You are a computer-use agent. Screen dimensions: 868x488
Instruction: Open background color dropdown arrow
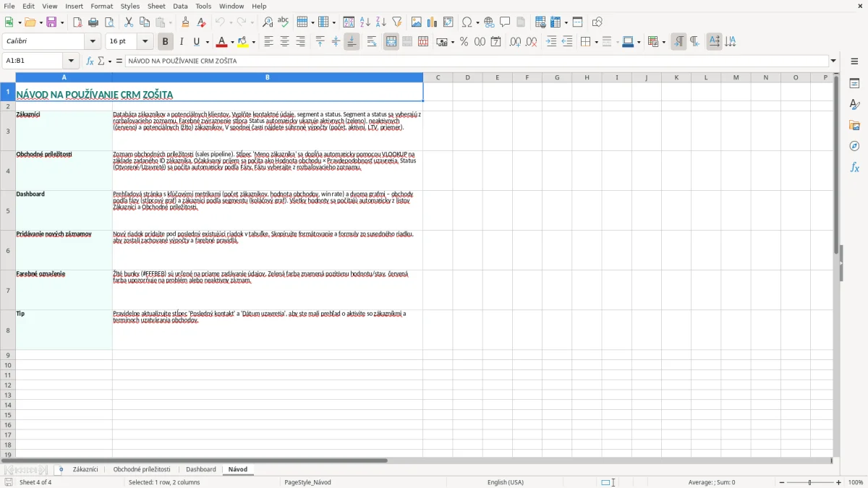click(x=254, y=42)
